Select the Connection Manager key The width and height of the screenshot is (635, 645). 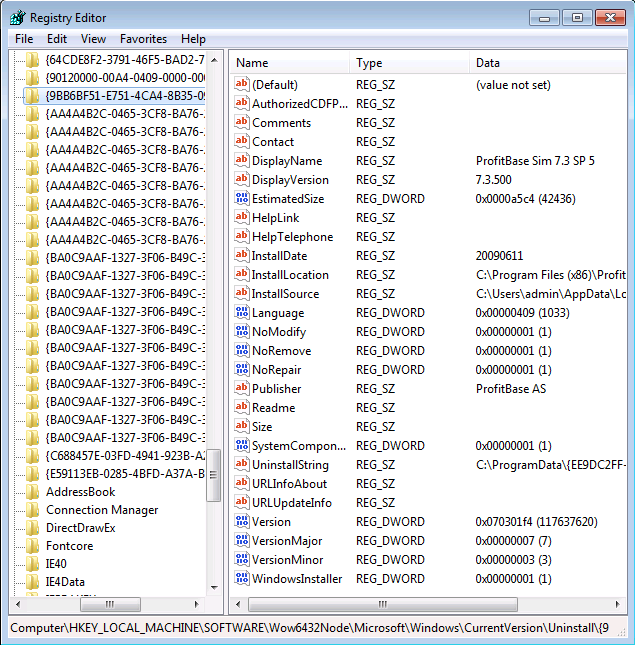click(102, 510)
